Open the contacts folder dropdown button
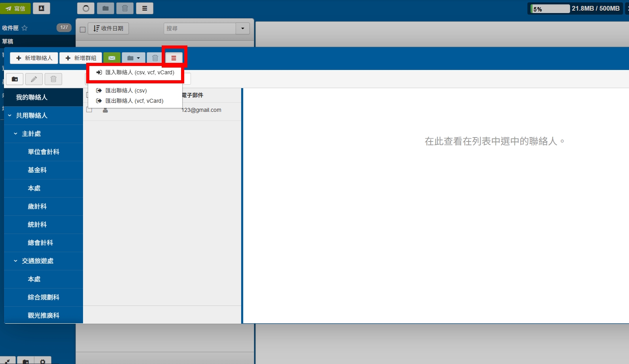 [x=134, y=58]
